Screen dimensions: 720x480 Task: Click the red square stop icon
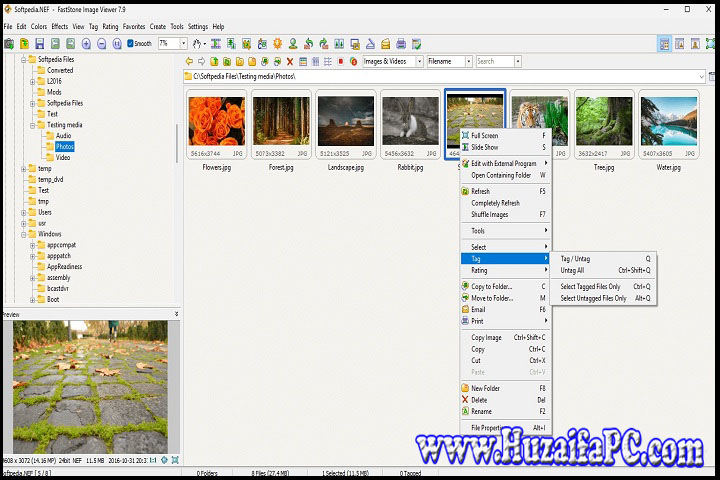341,62
